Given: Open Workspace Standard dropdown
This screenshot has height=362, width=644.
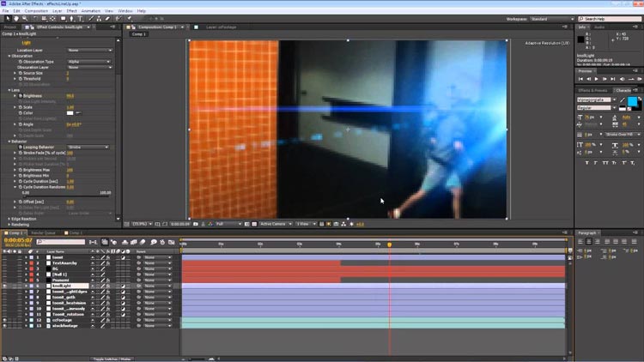Looking at the screenshot, I should click(x=552, y=19).
